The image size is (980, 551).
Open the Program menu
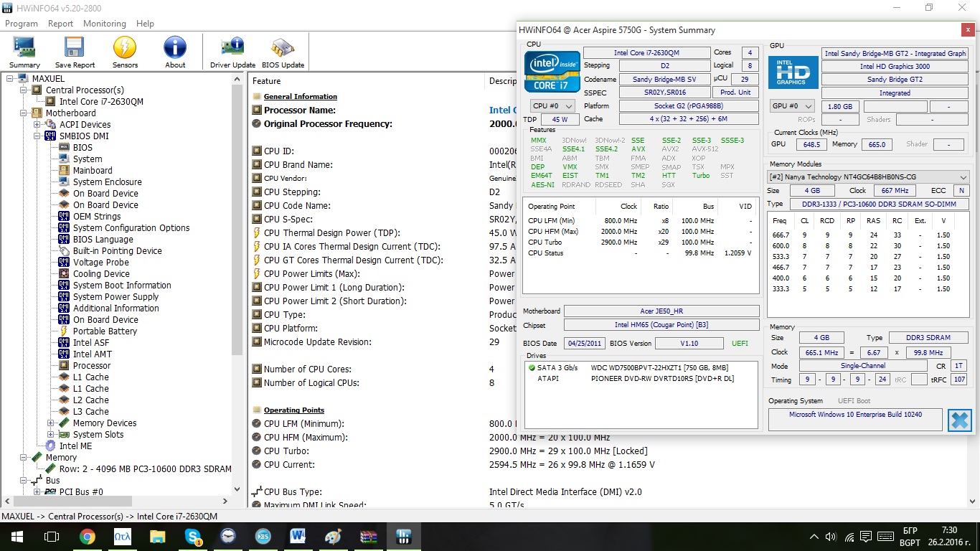(22, 24)
